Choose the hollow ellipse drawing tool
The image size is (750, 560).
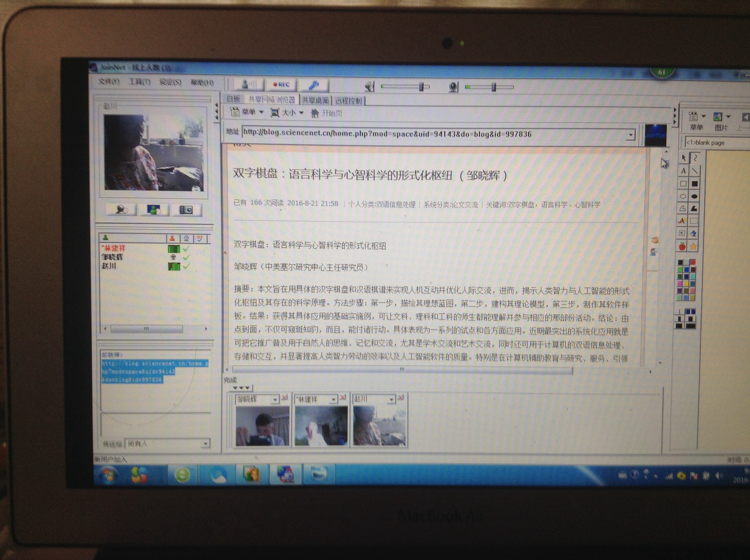(683, 196)
